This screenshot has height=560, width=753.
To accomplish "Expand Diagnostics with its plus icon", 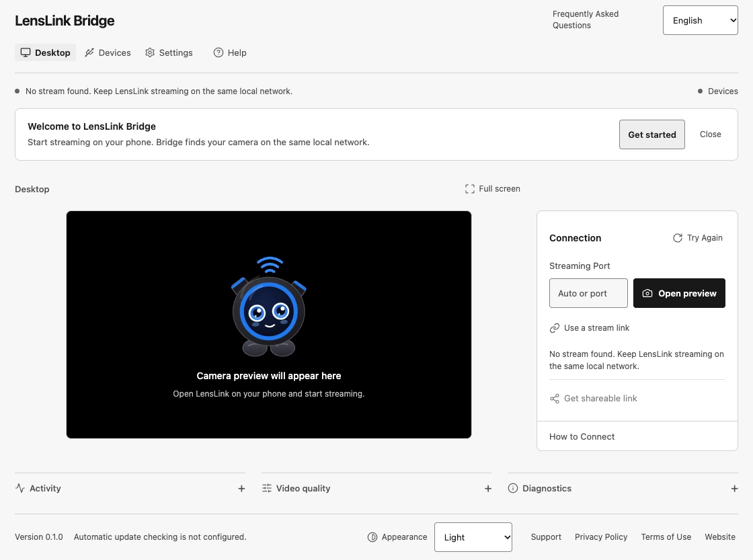I will (x=734, y=489).
